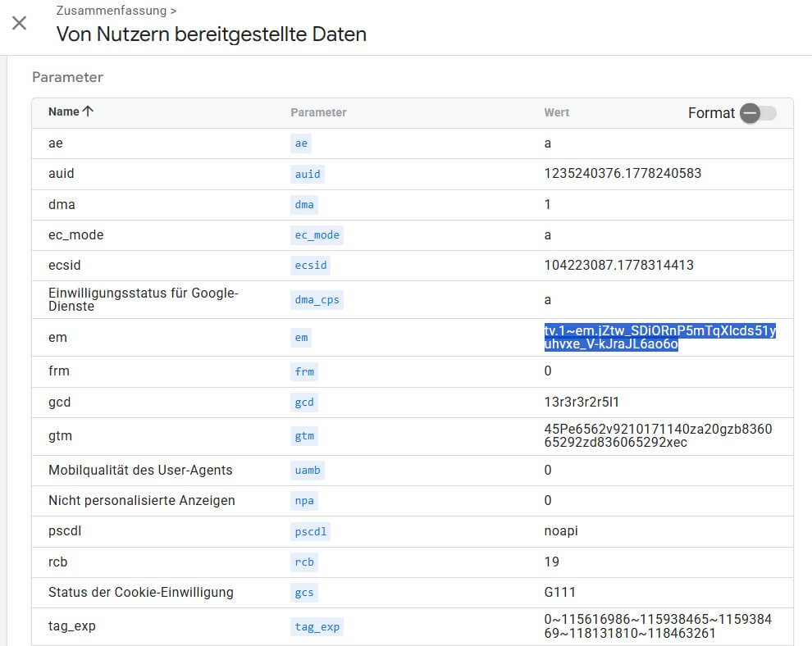Select the auid parameter chip
Viewport: 812px width, 646px height.
click(307, 174)
